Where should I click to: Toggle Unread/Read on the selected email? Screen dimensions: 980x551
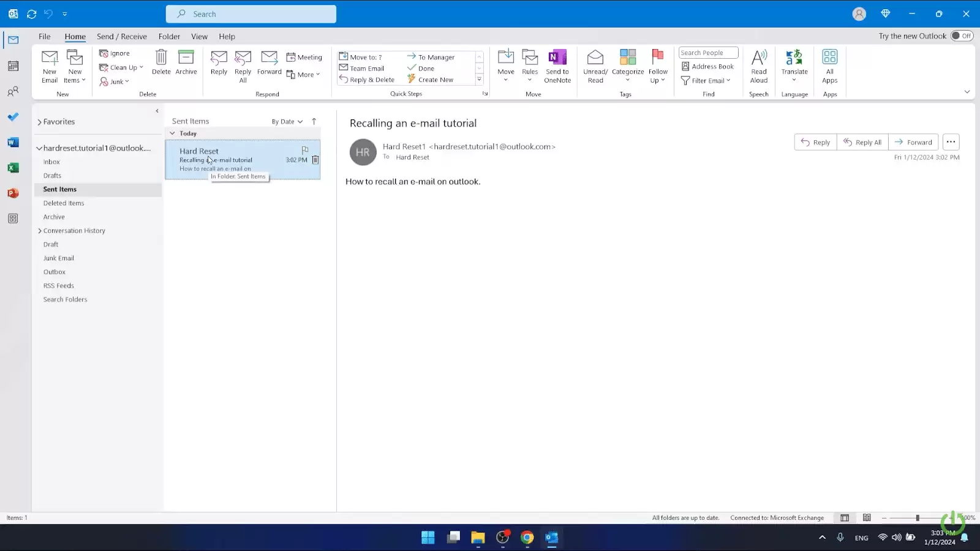click(595, 66)
